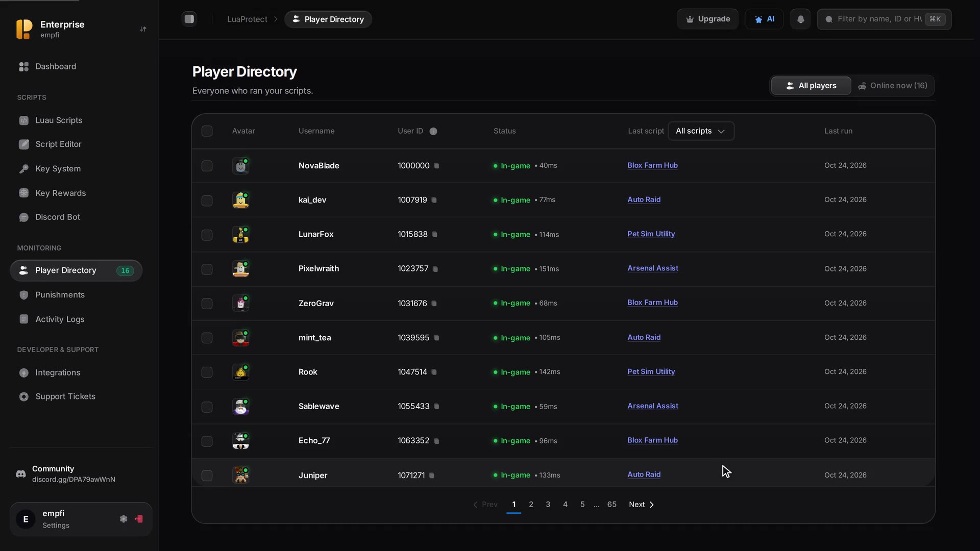Click NovaBlade's avatar

coord(240,166)
